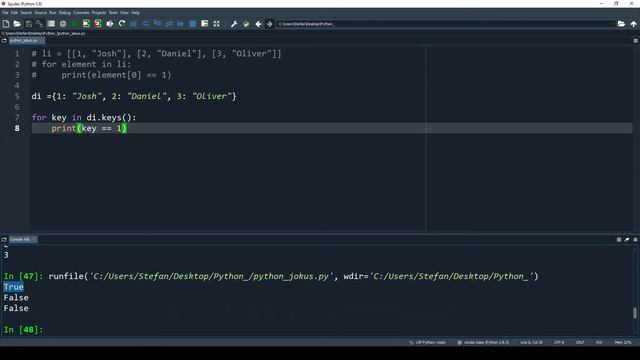The height and width of the screenshot is (360, 640).
Task: Open the console pane options menu
Action: point(635,240)
